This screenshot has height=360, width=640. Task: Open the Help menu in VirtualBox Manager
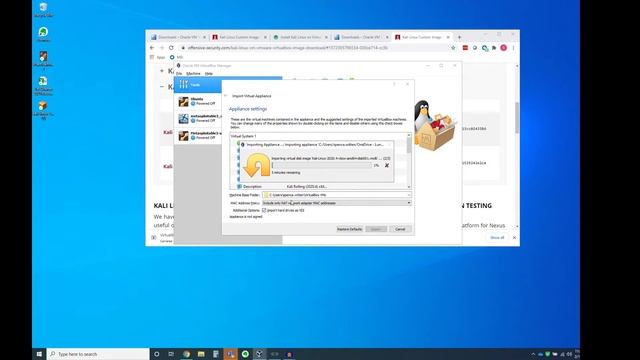(x=209, y=73)
